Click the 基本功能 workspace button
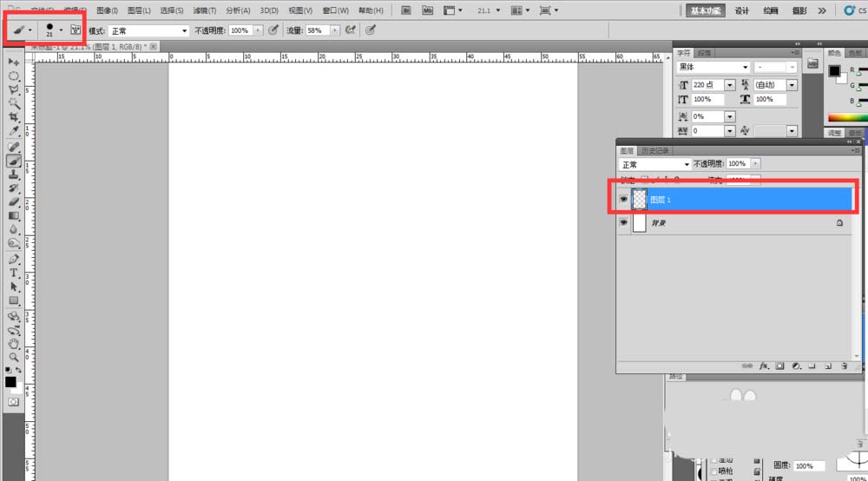The image size is (868, 481). [705, 10]
